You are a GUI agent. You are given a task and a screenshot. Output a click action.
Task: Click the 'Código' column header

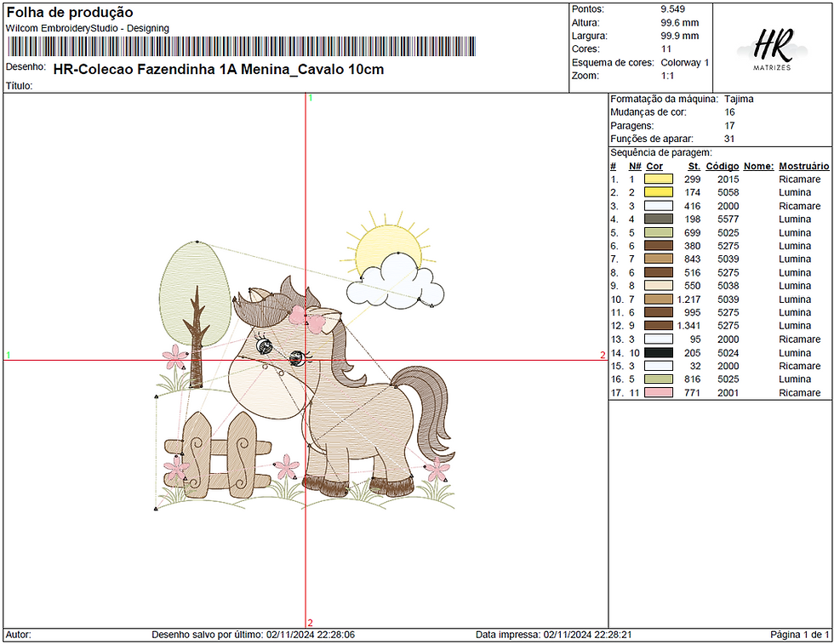(x=723, y=166)
